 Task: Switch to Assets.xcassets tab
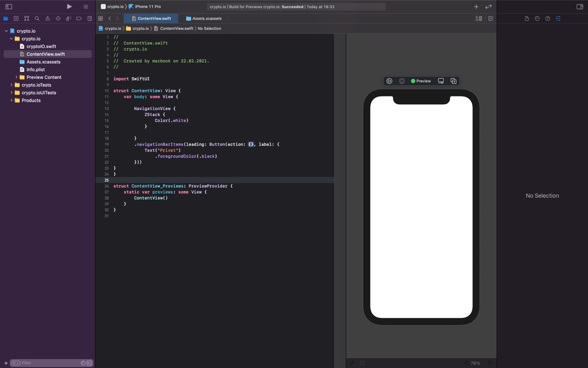click(x=204, y=18)
